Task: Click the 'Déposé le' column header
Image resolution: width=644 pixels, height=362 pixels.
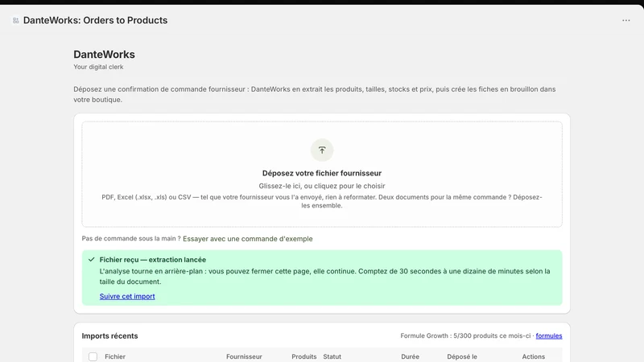Action: coord(462,356)
